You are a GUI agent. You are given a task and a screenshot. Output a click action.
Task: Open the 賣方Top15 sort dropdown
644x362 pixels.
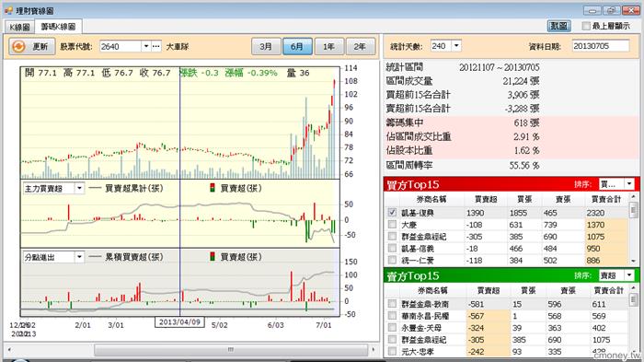629,275
